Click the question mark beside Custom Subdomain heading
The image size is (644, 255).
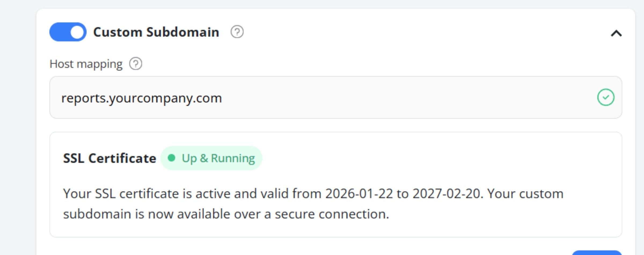(x=237, y=32)
